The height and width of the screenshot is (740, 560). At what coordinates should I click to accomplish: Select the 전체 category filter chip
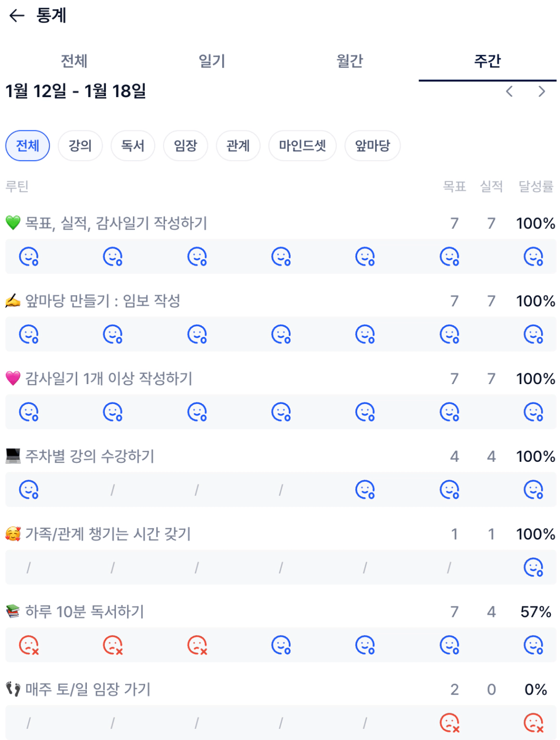pos(28,146)
